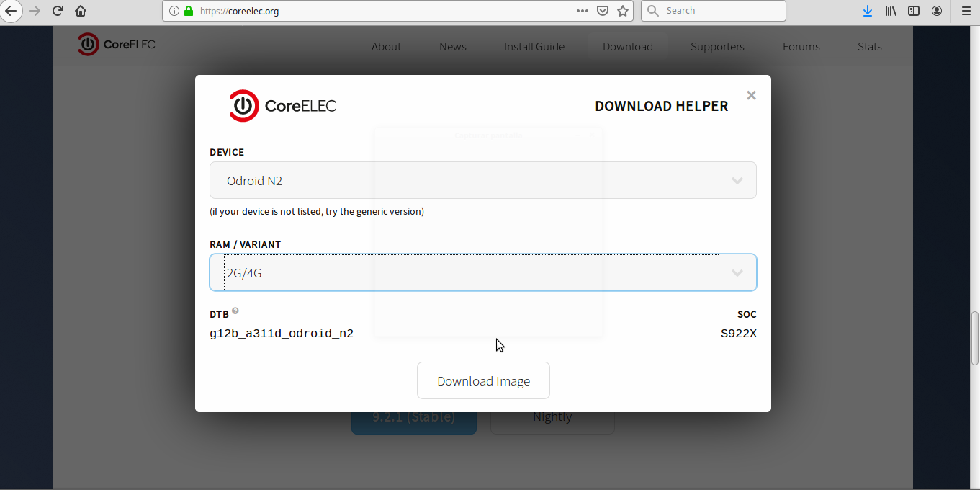
Task: Bookmark this page with the star icon
Action: 623,11
